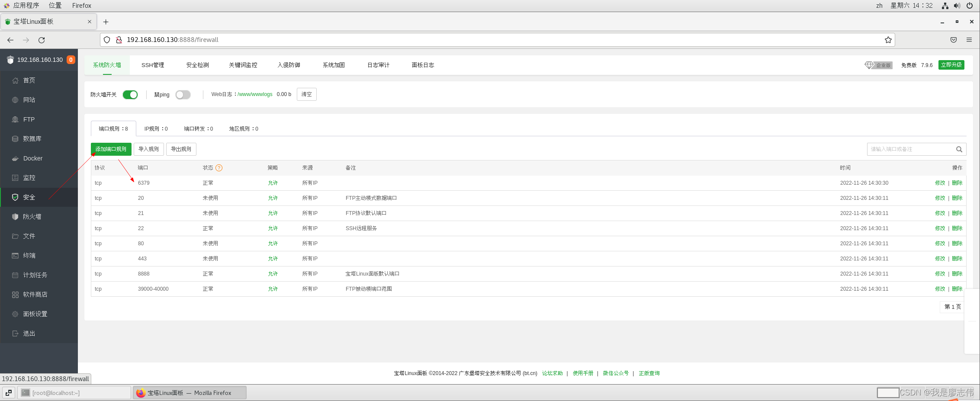This screenshot has width=980, height=401.
Task: Bookmark this page with the star icon
Action: [x=888, y=40]
